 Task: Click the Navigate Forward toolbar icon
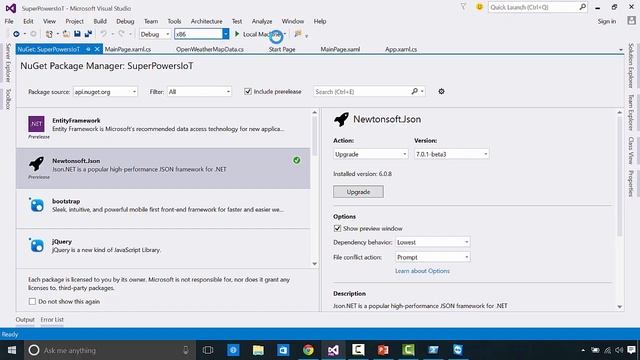33,34
